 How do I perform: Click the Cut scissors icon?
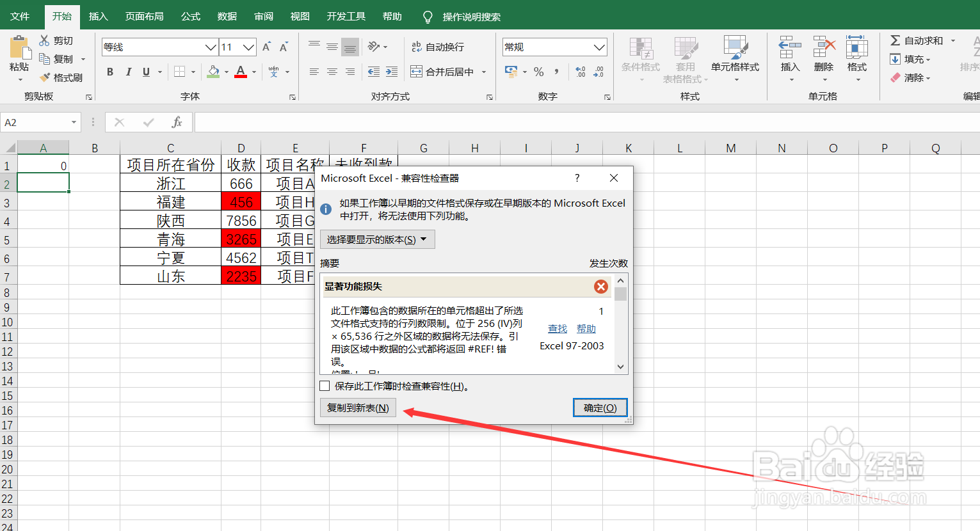pos(44,40)
